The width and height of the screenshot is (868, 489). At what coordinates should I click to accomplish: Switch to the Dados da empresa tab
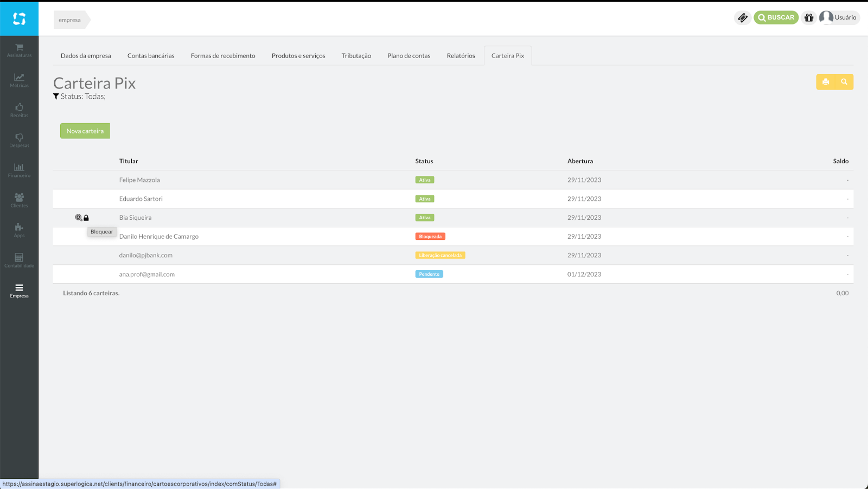click(86, 56)
